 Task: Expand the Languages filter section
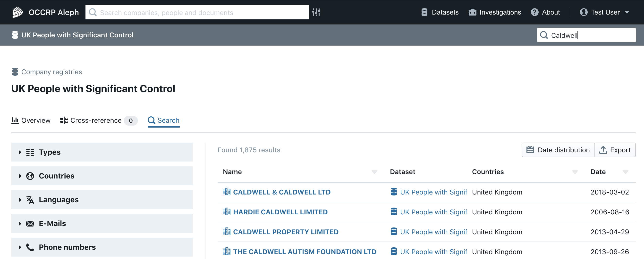tap(102, 199)
